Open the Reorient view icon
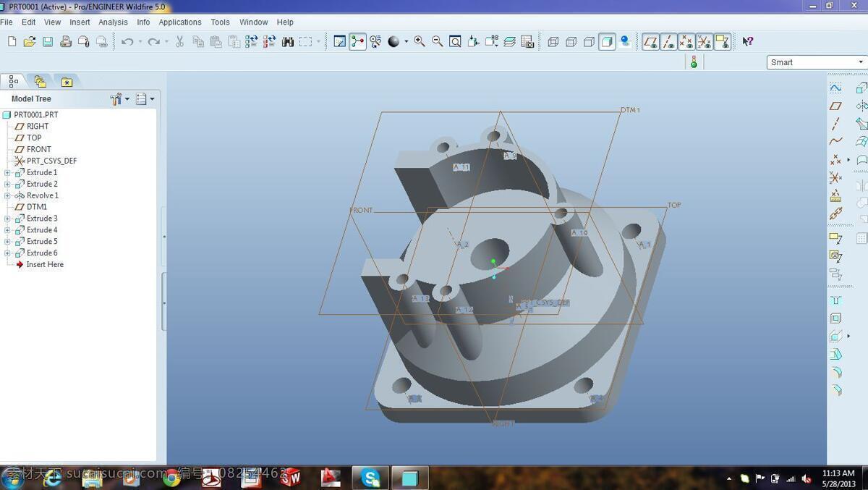868x490 pixels. [x=473, y=42]
